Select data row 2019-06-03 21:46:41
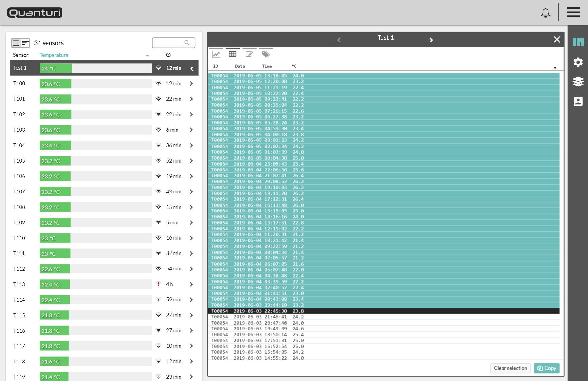Image resolution: width=588 pixels, height=381 pixels. click(384, 317)
